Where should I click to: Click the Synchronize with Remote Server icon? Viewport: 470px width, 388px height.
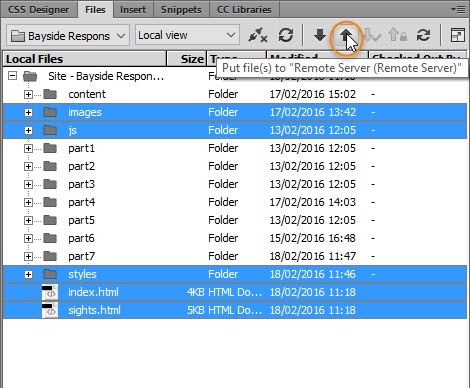pos(423,35)
